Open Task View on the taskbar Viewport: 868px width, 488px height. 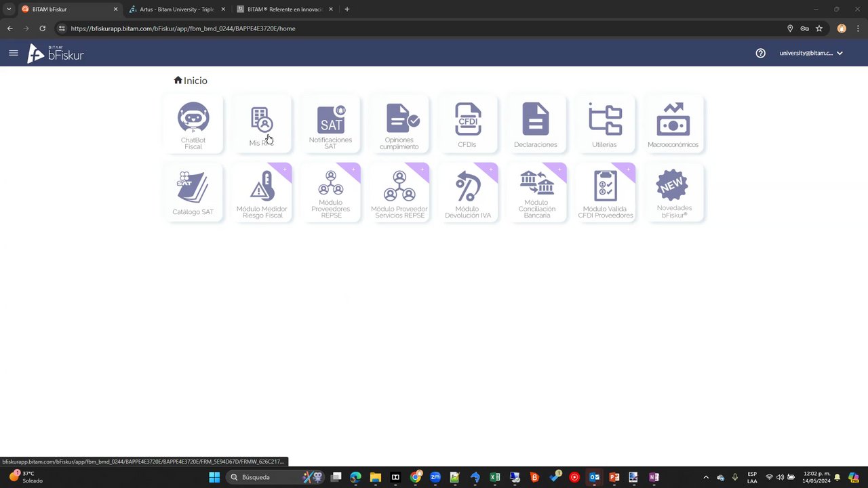[x=336, y=477]
